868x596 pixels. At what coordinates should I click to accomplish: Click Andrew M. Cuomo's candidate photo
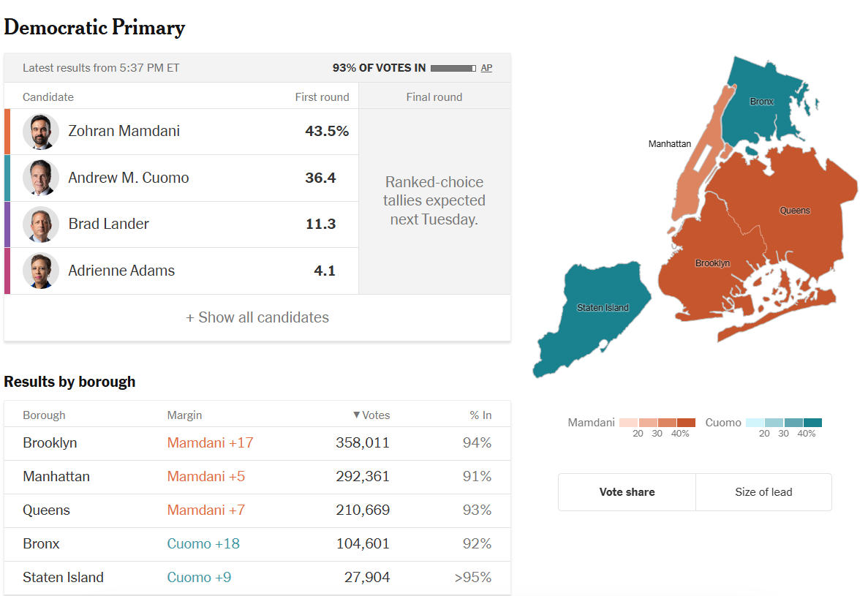tap(41, 178)
